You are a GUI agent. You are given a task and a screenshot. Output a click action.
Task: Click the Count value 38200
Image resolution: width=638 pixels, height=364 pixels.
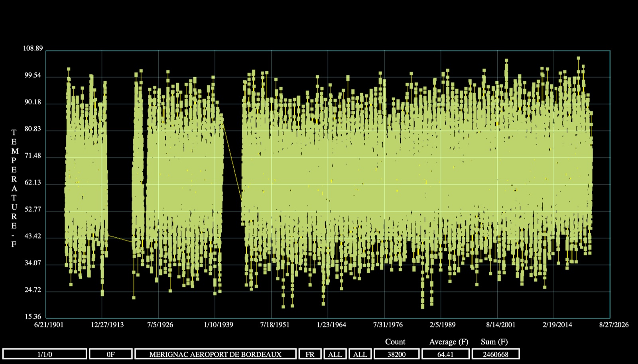point(396,354)
